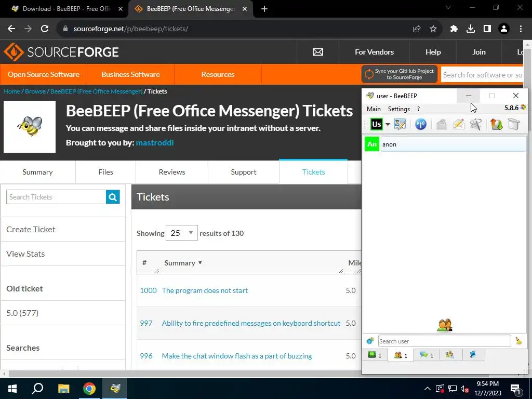Switch to the Reviews tab

point(172,172)
